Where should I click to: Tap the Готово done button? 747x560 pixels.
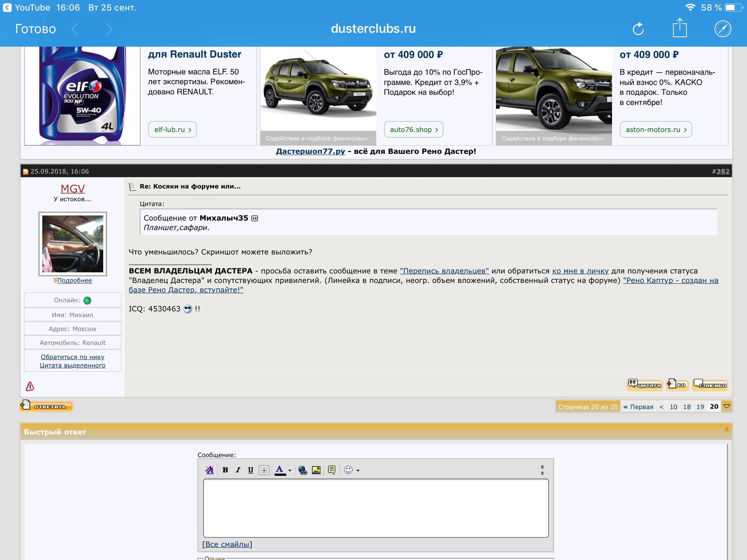pyautogui.click(x=35, y=29)
